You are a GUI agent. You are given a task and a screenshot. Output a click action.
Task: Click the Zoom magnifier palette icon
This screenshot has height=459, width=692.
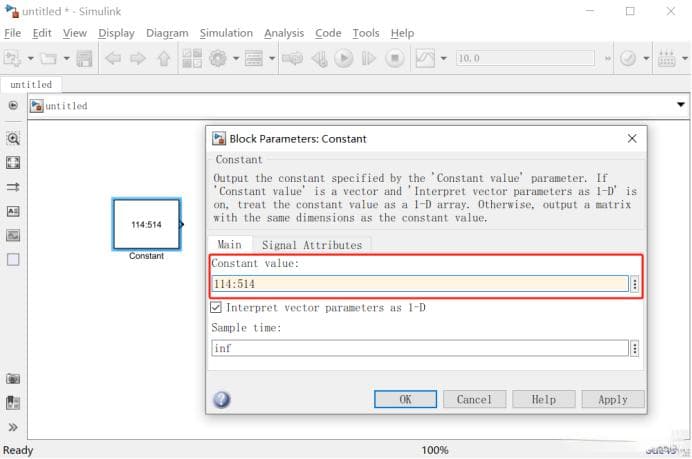13,139
